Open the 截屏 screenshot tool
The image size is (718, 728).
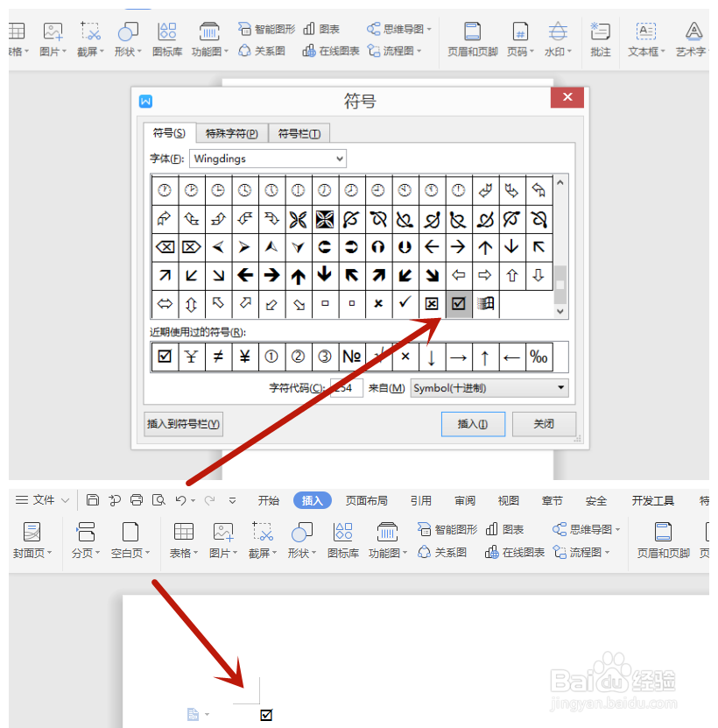[262, 540]
